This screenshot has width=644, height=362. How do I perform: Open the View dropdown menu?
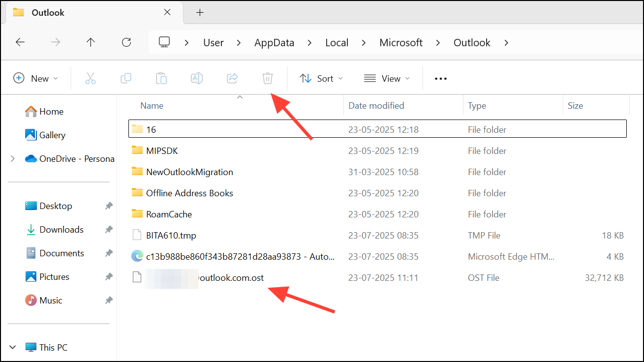click(387, 78)
